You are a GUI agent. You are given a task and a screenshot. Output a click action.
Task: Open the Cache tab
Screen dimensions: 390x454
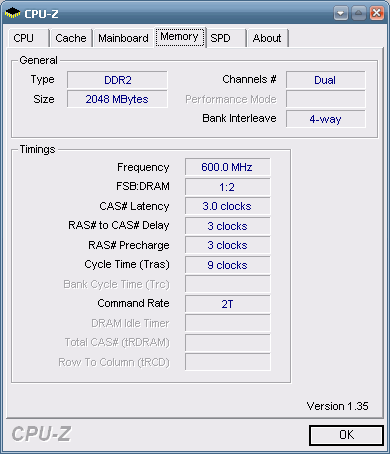[71, 38]
